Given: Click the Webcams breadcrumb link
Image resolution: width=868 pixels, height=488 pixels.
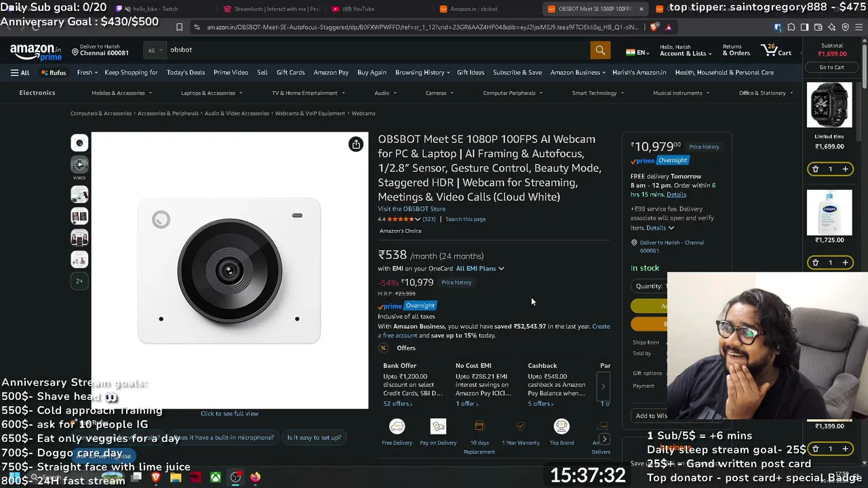Looking at the screenshot, I should (363, 113).
